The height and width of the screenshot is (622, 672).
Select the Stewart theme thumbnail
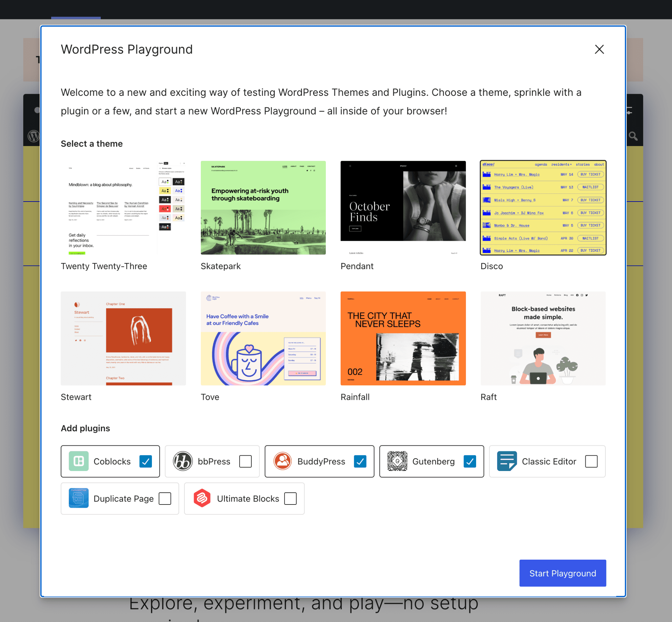123,338
